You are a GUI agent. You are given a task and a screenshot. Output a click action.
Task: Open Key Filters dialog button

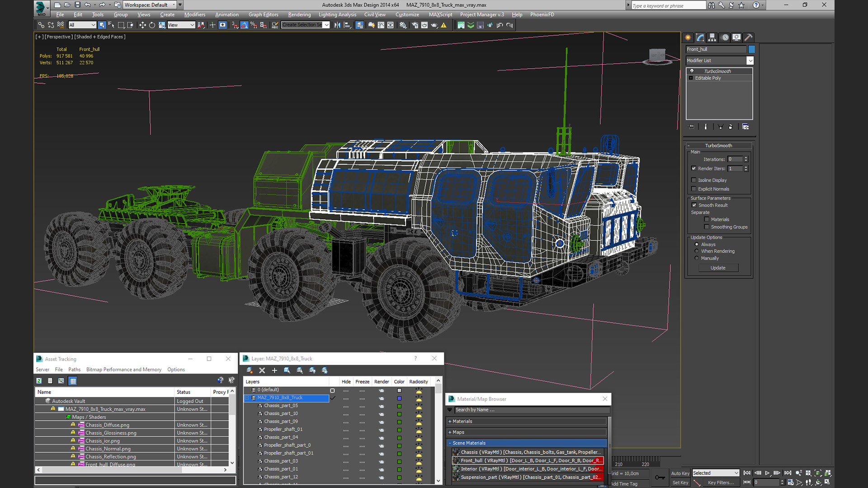tap(721, 483)
